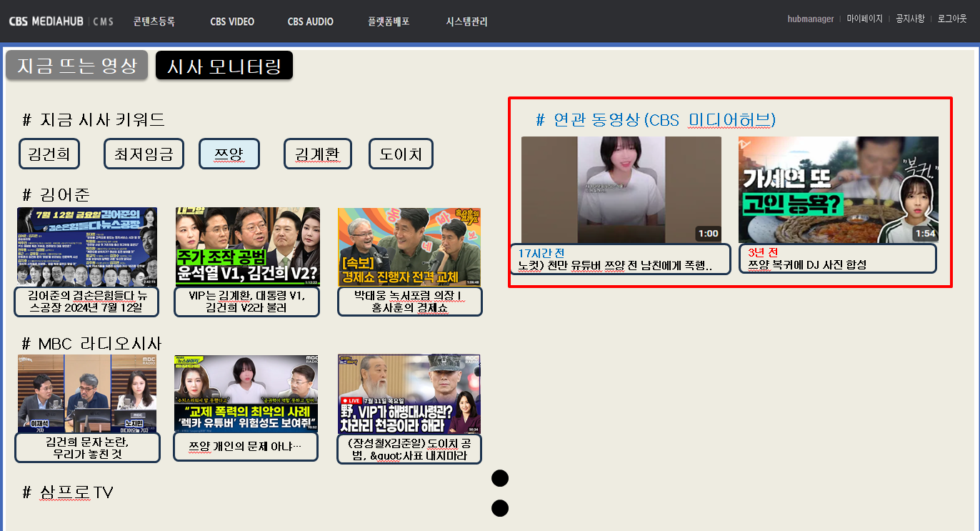
Task: Open the 플랫폼배포 menu
Action: coord(389,21)
